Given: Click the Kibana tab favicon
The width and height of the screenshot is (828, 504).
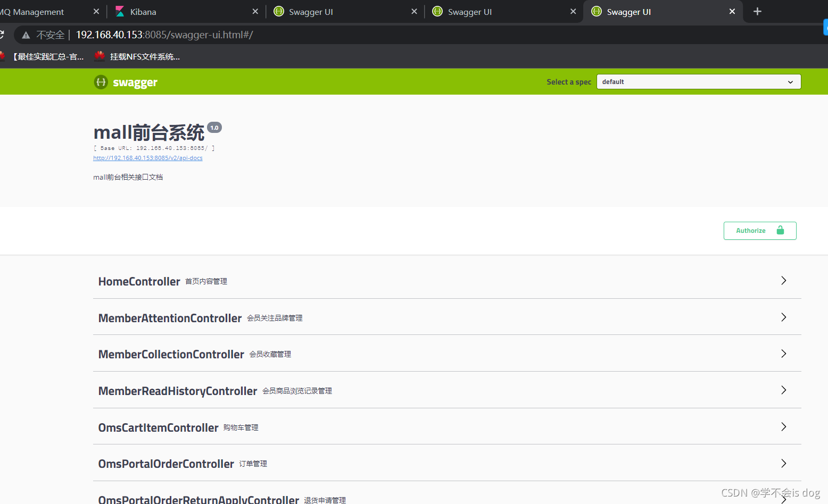Looking at the screenshot, I should (119, 11).
